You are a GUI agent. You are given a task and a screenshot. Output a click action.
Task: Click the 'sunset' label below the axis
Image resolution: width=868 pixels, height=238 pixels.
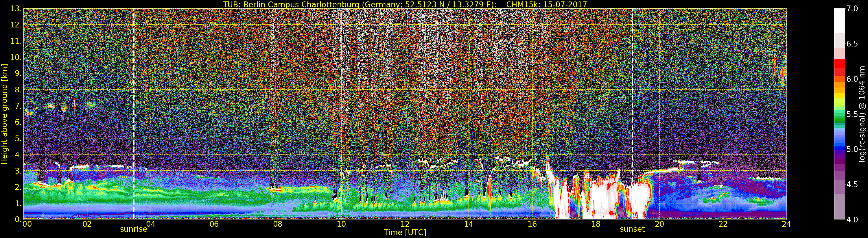point(632,229)
